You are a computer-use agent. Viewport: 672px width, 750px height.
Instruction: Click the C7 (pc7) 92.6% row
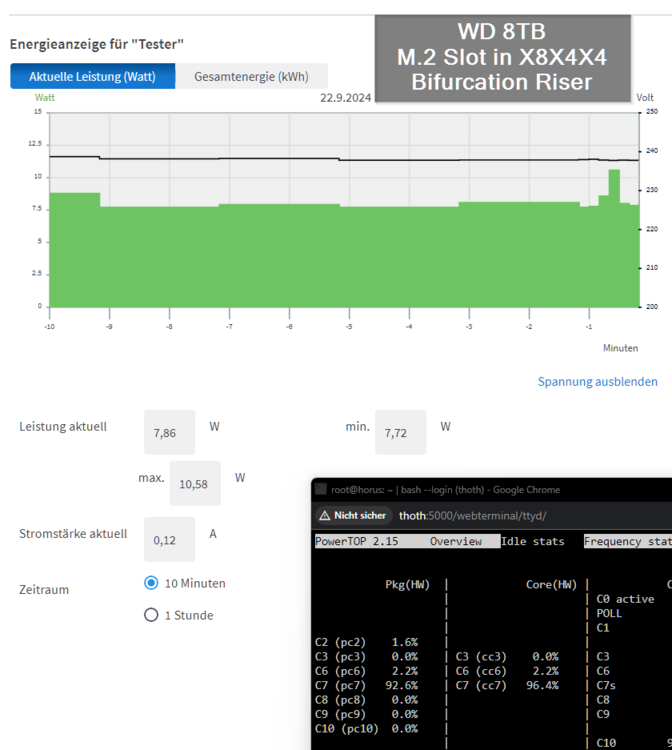tap(366, 685)
